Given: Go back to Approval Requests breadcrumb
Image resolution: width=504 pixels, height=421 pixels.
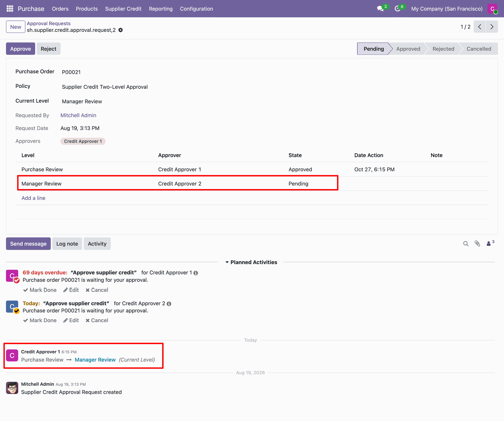Looking at the screenshot, I should [49, 23].
